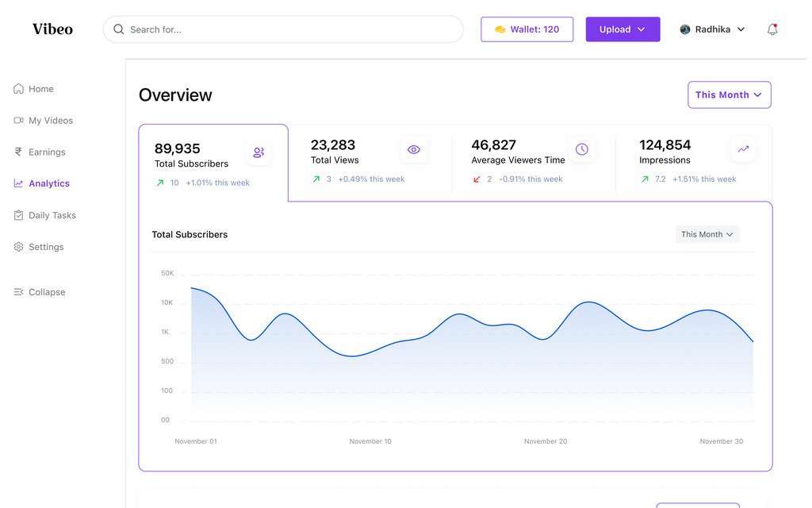This screenshot has width=812, height=508.
Task: Select the Total Subscribers stat card
Action: (x=213, y=163)
